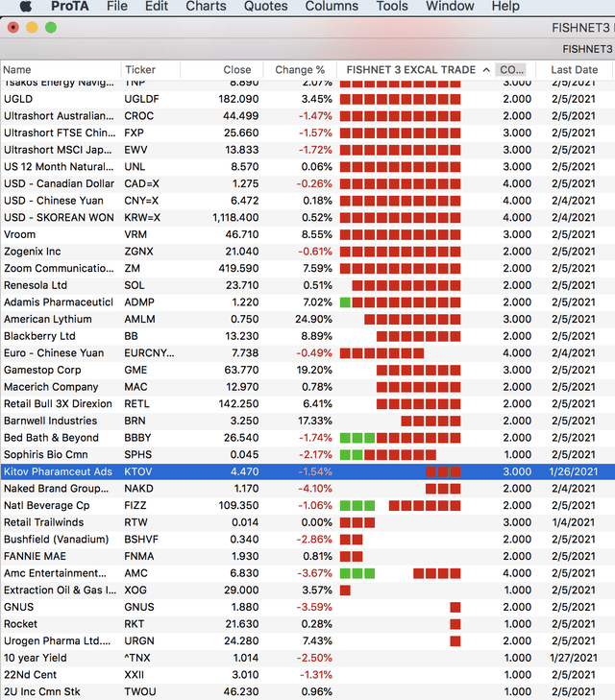Open the Apple menu
This screenshot has height=700, width=615.
[x=26, y=6]
